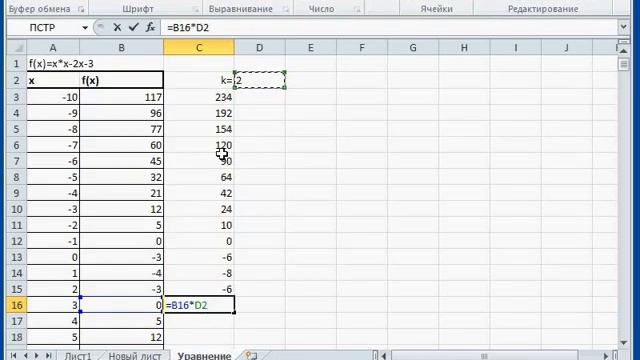Click the Select All corner button
Viewport: 640px width, 360px height.
pyautogui.click(x=17, y=48)
